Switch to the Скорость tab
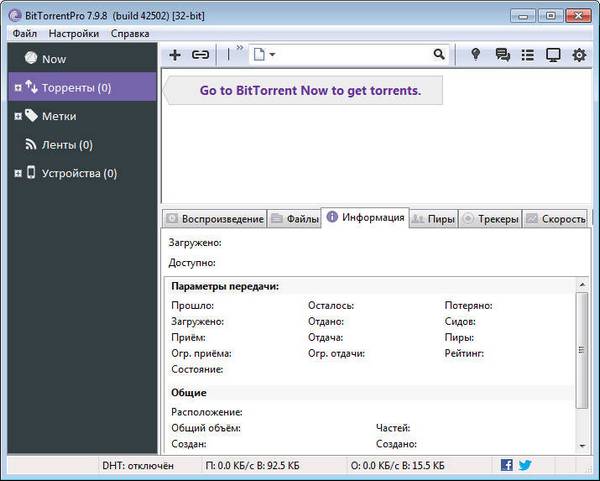600x481 pixels. (555, 219)
